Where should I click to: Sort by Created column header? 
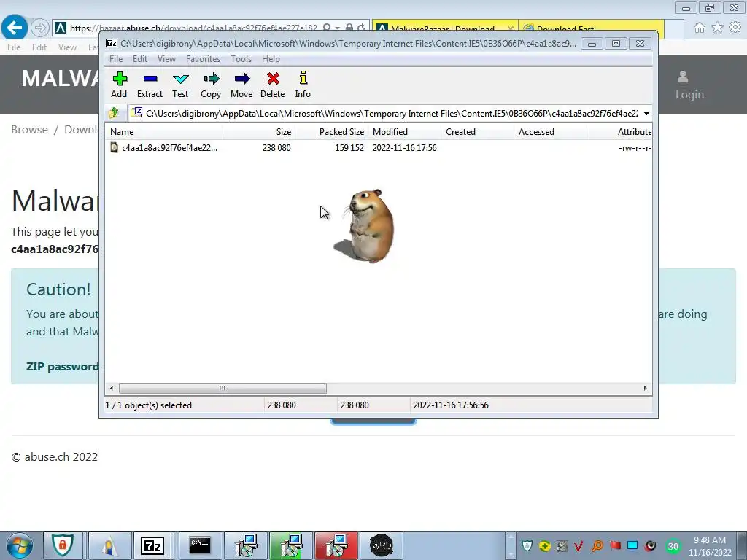click(477, 132)
